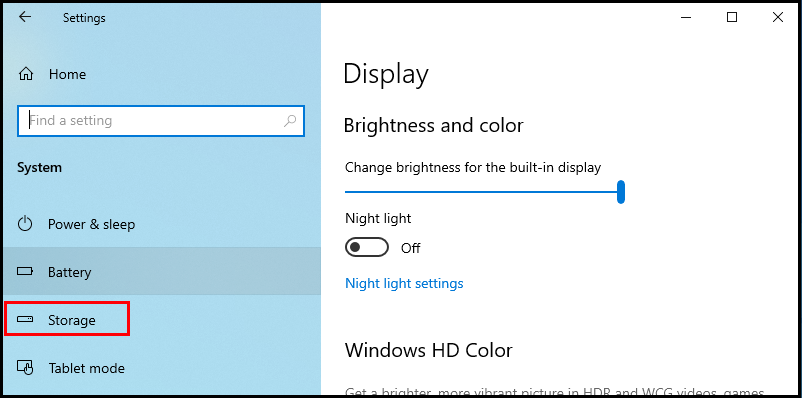Select Storage in the System list
The width and height of the screenshot is (802, 398).
(x=160, y=319)
